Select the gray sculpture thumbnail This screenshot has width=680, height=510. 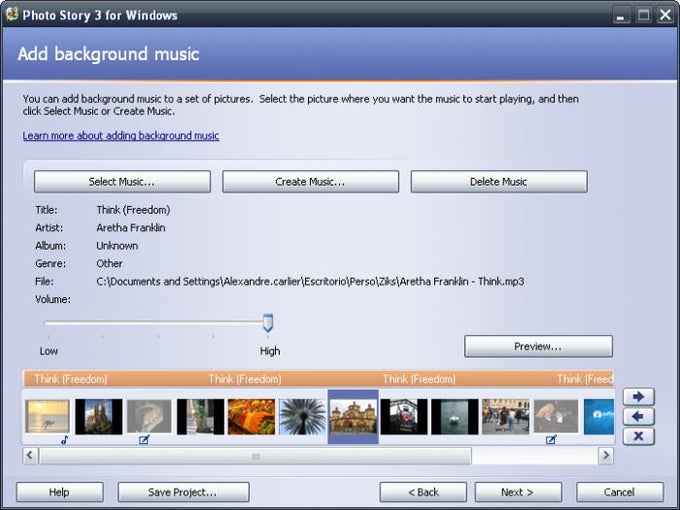pyautogui.click(x=149, y=417)
